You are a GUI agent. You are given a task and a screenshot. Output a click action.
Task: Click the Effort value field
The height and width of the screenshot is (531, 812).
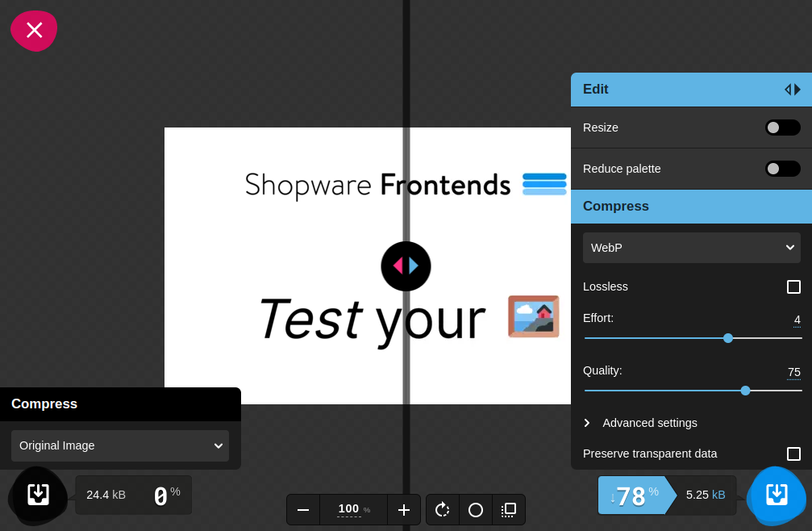point(797,320)
